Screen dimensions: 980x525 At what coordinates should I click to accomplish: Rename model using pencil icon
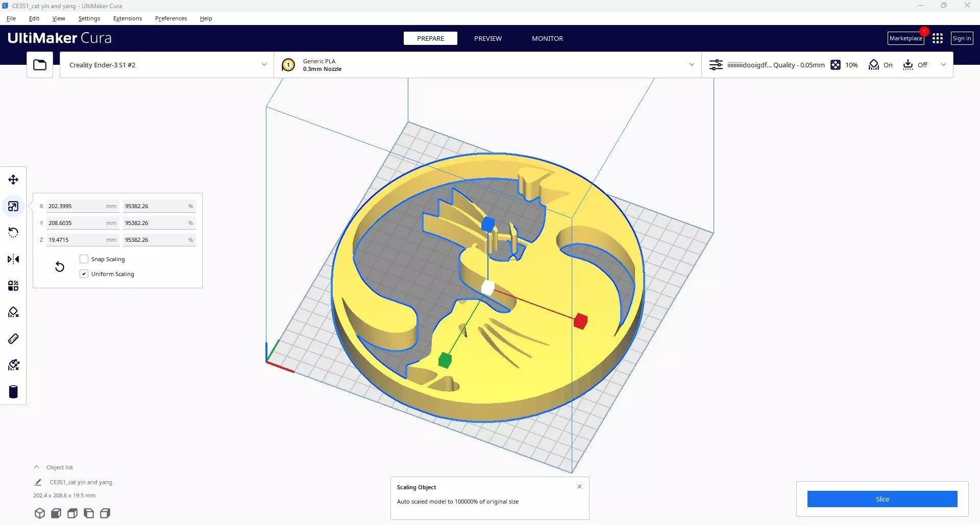38,482
